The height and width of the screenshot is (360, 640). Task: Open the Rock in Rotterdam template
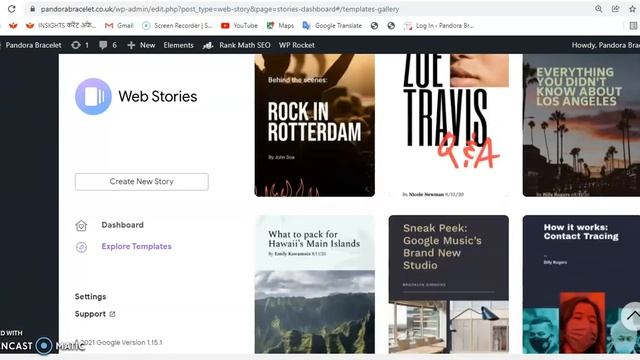click(x=315, y=125)
